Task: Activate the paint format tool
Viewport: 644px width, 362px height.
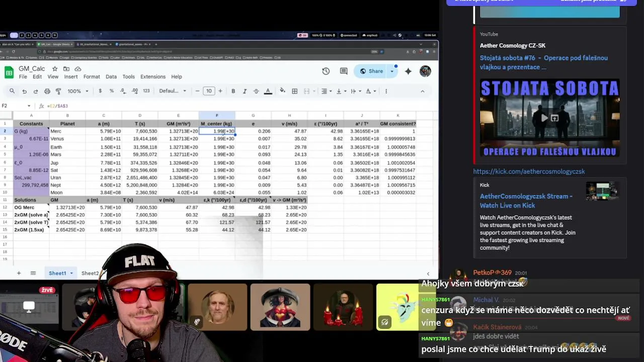Action: [x=58, y=91]
